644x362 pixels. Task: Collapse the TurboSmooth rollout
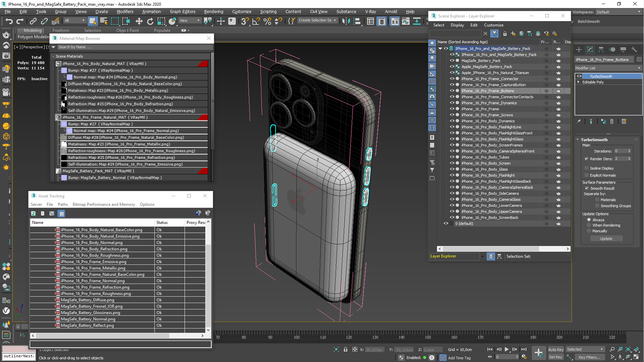578,140
